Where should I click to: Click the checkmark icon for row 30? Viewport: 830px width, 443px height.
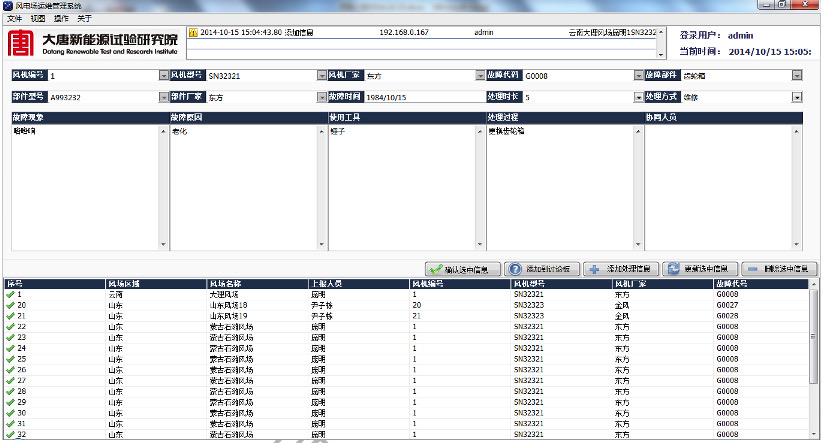[x=10, y=412]
